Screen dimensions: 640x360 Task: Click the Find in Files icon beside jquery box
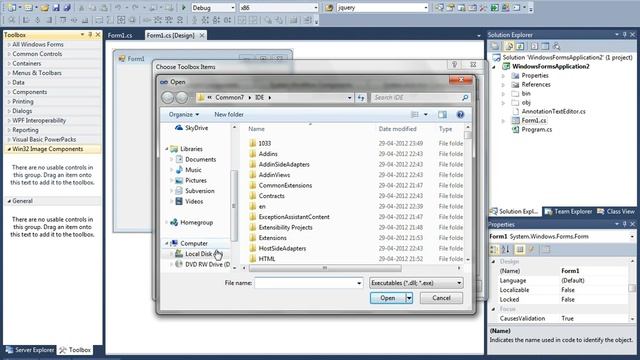(329, 7)
